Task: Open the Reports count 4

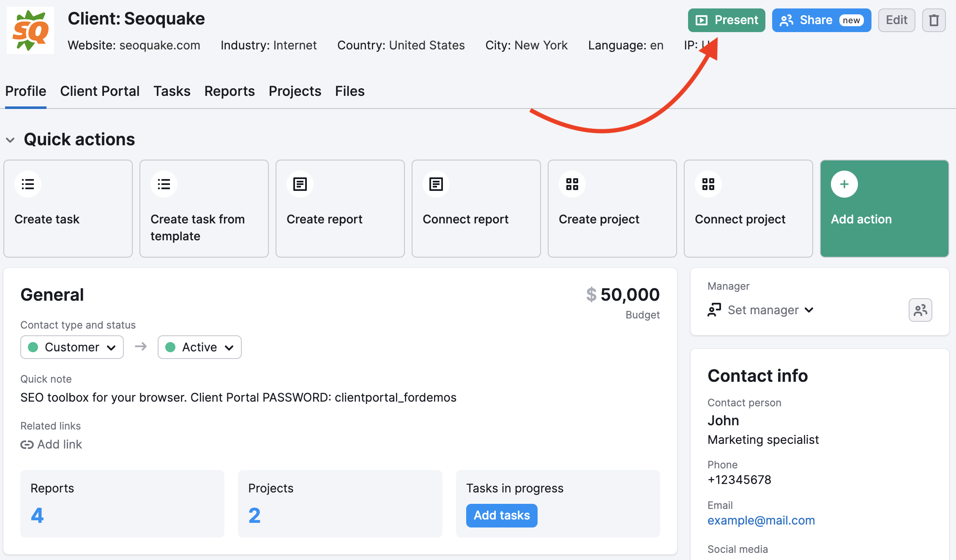Action: [37, 515]
